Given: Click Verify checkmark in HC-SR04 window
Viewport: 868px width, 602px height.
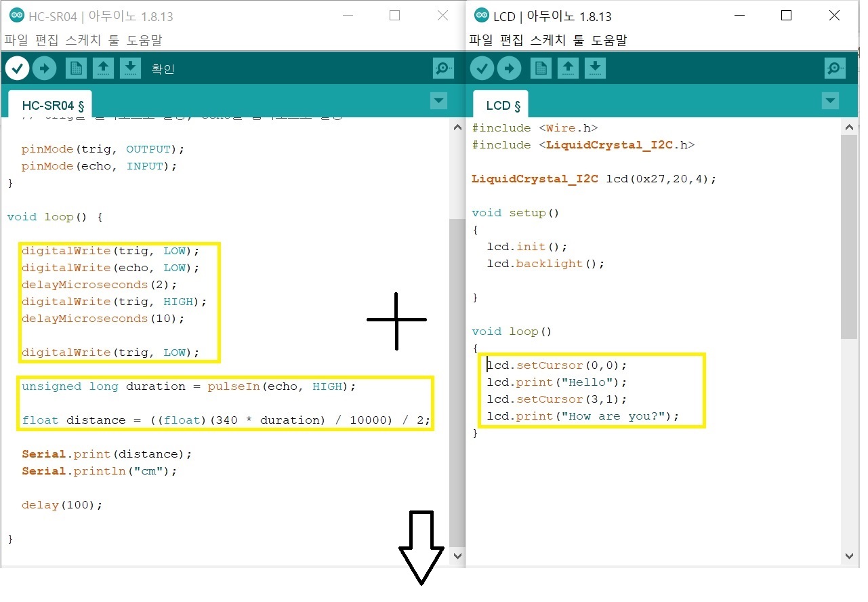Looking at the screenshot, I should coord(18,68).
